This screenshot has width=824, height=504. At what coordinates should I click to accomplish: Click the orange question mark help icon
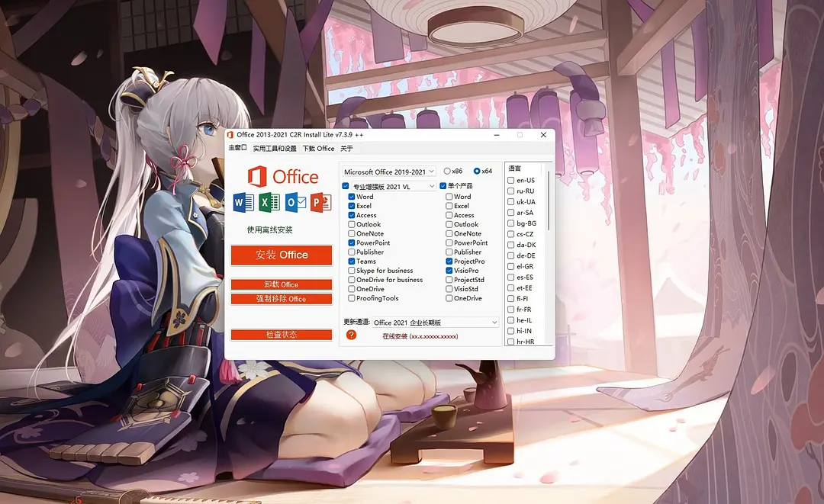[x=351, y=335]
